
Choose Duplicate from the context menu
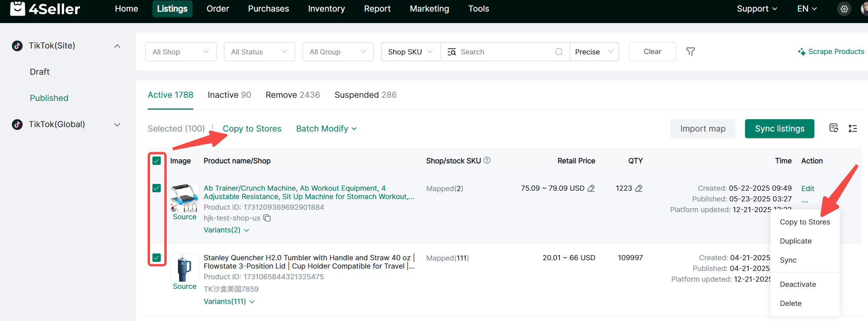pos(795,241)
